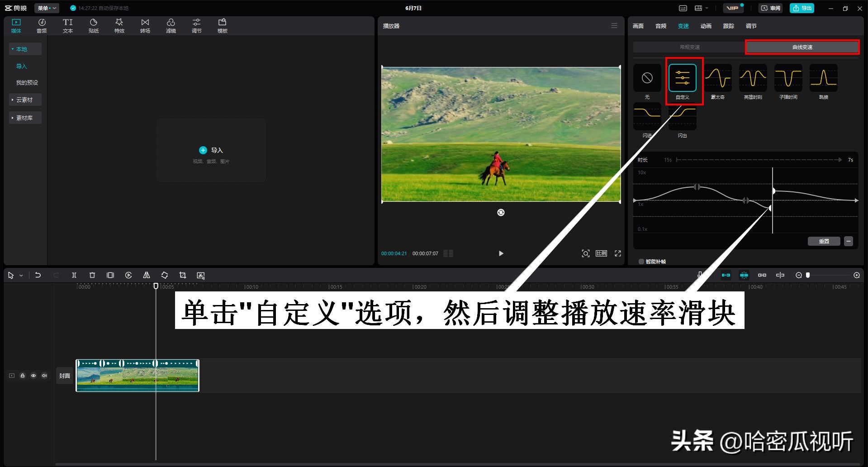Expand the 云素材 section in the sidebar

[25, 100]
